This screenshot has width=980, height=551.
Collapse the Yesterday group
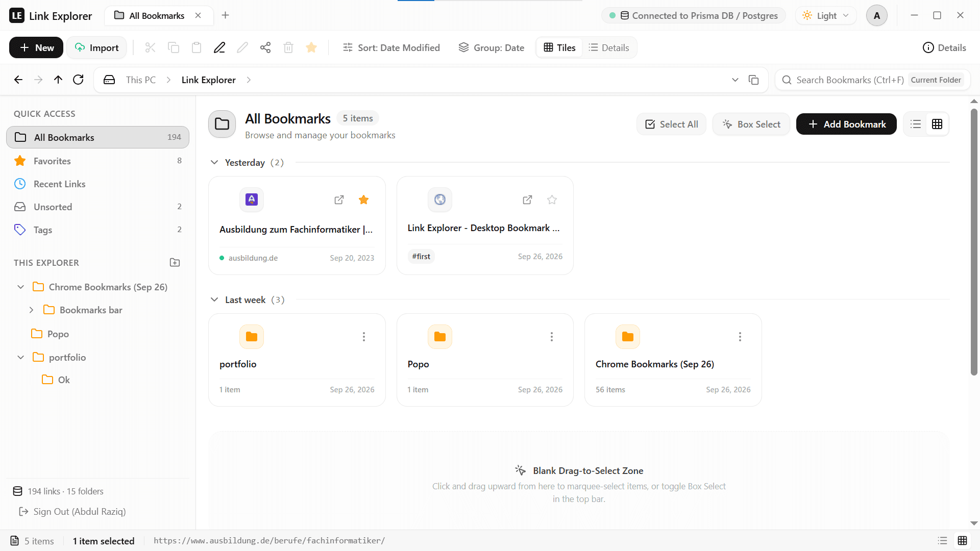click(x=214, y=162)
